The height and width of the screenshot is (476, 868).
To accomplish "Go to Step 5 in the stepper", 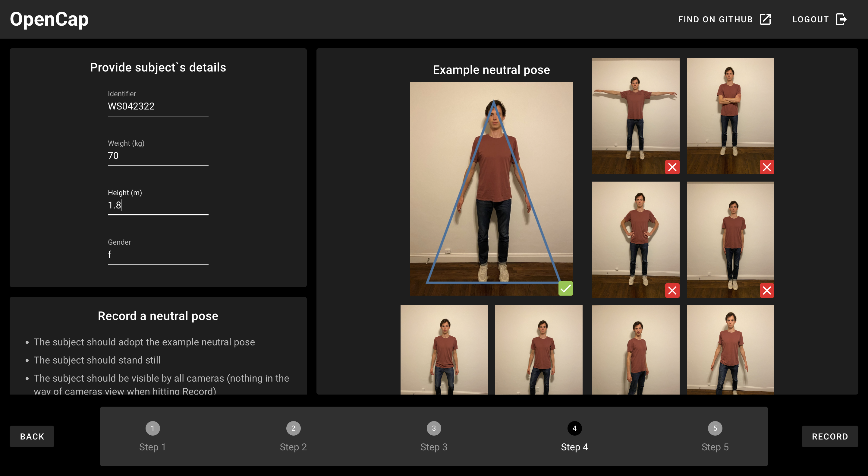I will [715, 428].
